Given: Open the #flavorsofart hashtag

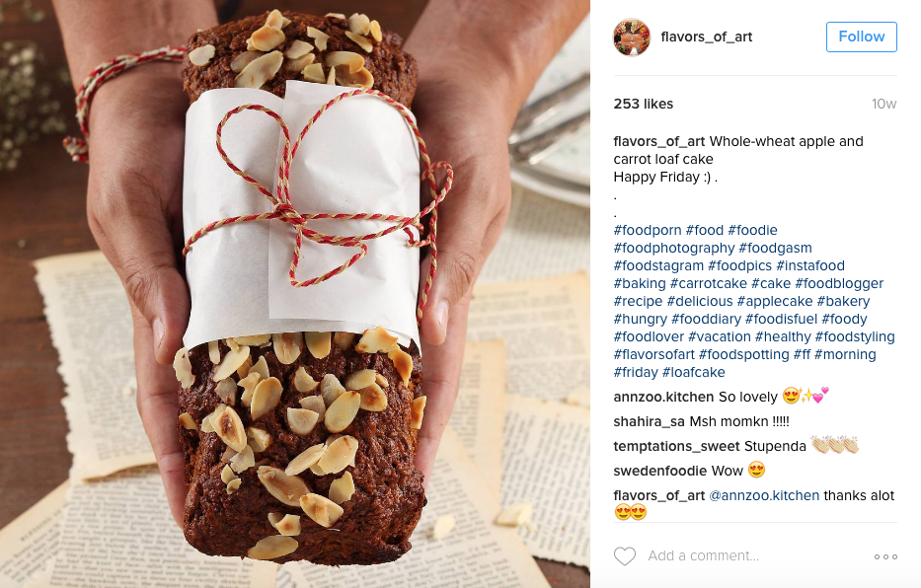Looking at the screenshot, I should (x=653, y=354).
